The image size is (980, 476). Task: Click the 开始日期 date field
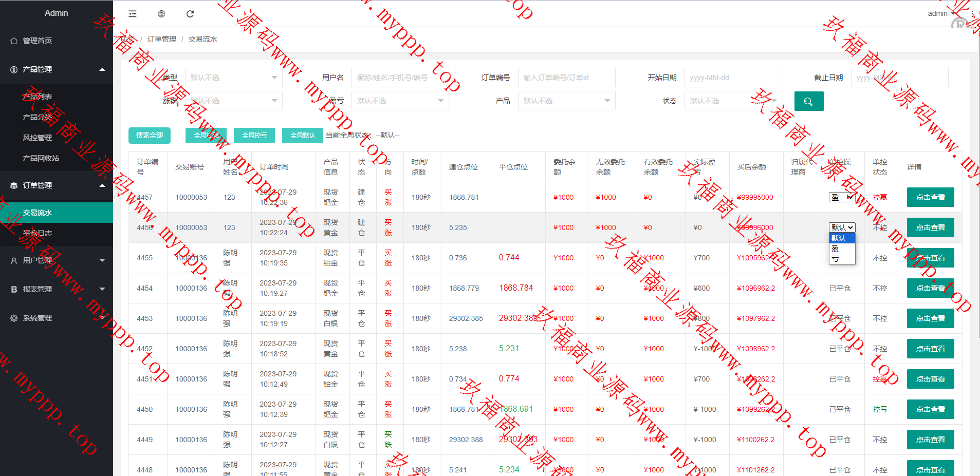733,78
